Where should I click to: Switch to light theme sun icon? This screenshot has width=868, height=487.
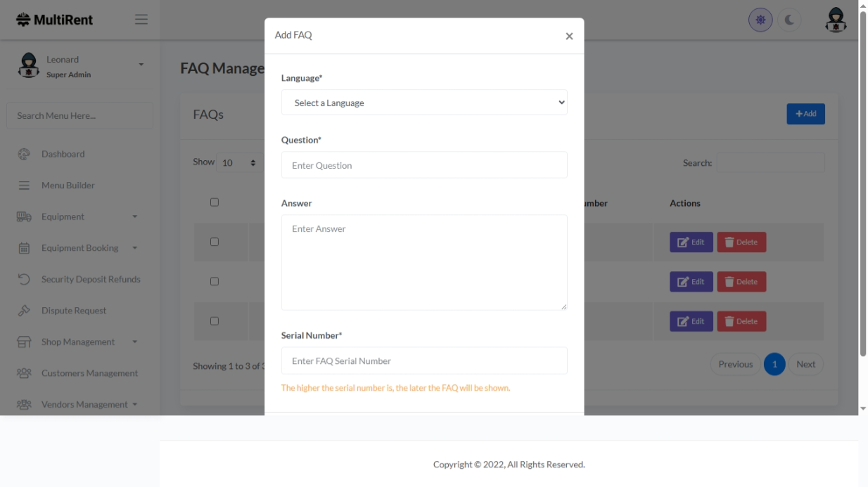(x=760, y=20)
